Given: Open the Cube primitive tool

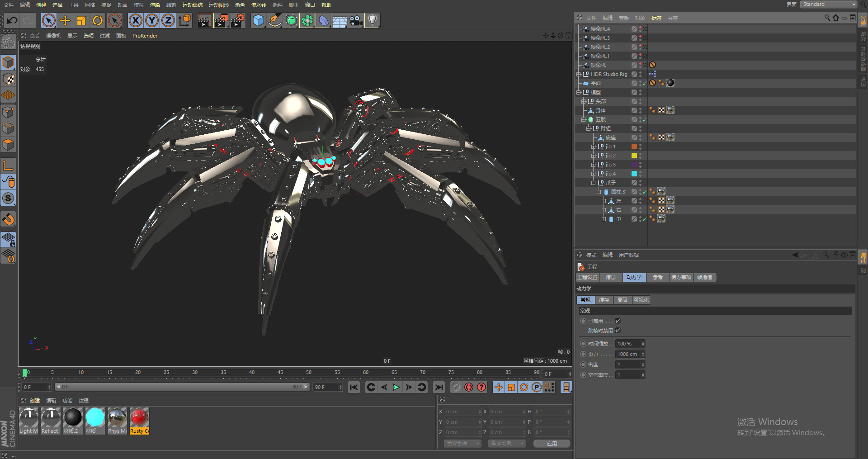Looking at the screenshot, I should pos(258,20).
